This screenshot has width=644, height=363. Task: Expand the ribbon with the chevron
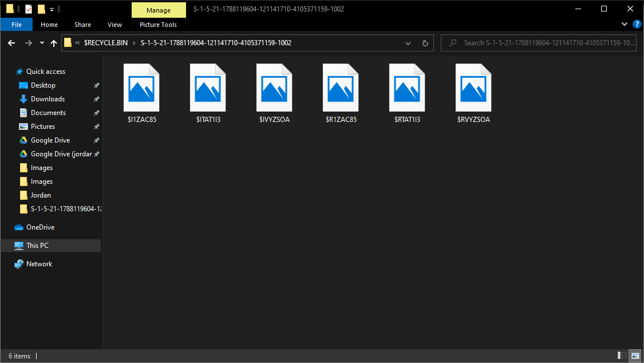click(x=624, y=24)
